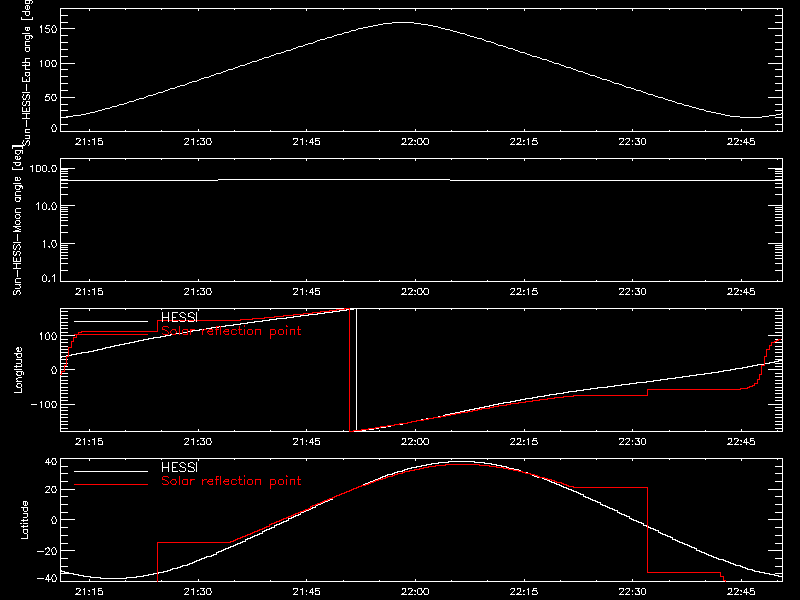Screen dimensions: 800x600
Task: Click the 20 tick label in Latitude plot
Action: 51,490
